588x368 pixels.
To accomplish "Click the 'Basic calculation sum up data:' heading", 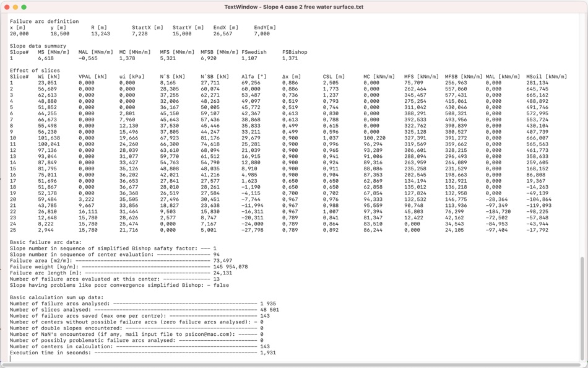I will [x=56, y=297].
